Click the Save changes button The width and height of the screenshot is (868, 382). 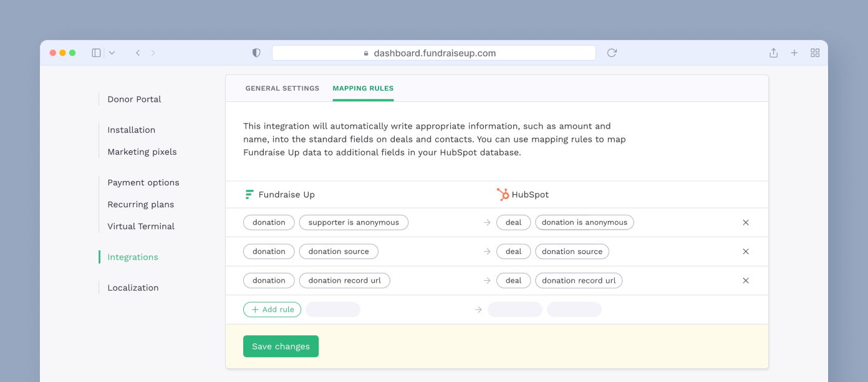click(x=281, y=346)
